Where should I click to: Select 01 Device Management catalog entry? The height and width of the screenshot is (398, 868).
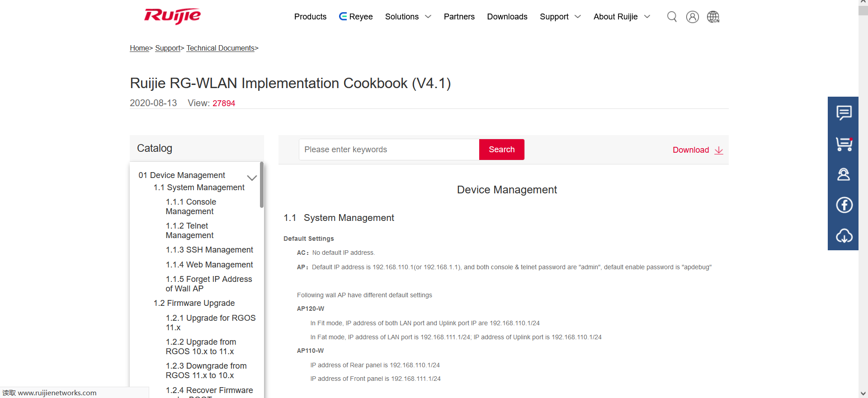(x=182, y=175)
